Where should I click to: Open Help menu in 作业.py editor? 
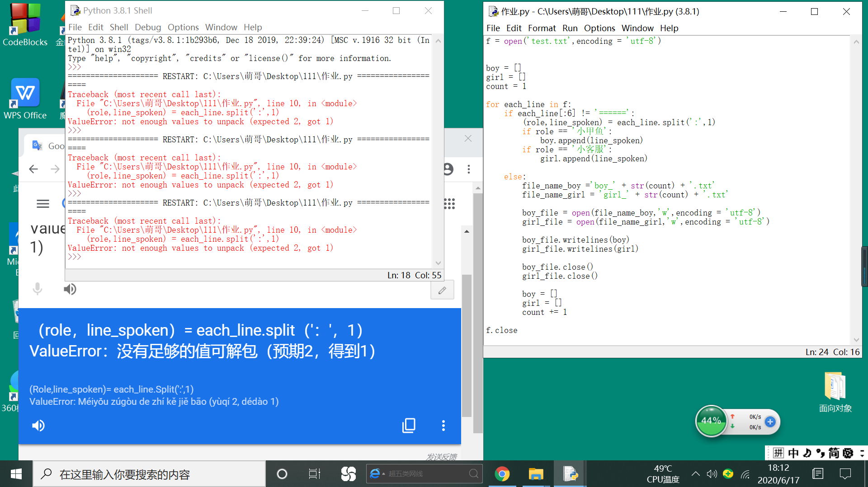[x=669, y=28]
